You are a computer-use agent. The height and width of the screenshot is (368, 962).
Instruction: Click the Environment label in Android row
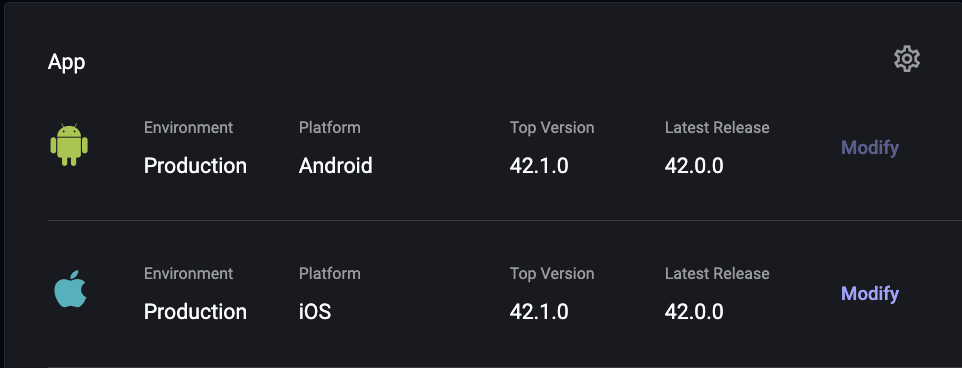click(x=188, y=128)
